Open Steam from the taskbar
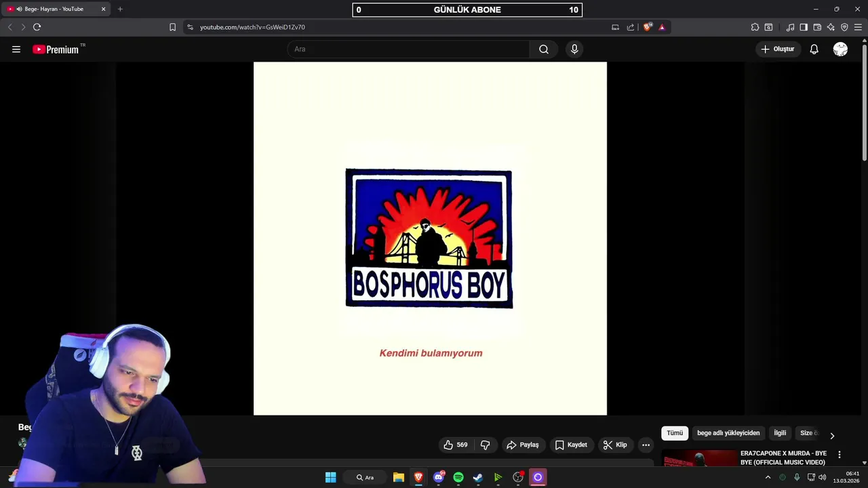Screen dimensions: 868x488 (x=478, y=477)
